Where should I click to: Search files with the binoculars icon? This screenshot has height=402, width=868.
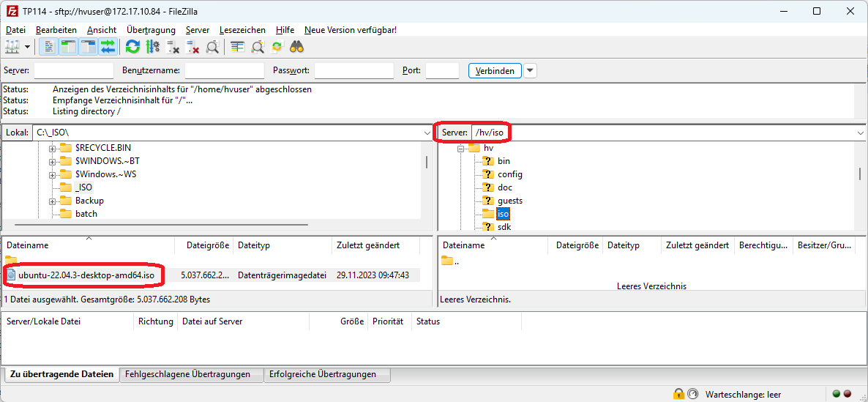click(297, 47)
